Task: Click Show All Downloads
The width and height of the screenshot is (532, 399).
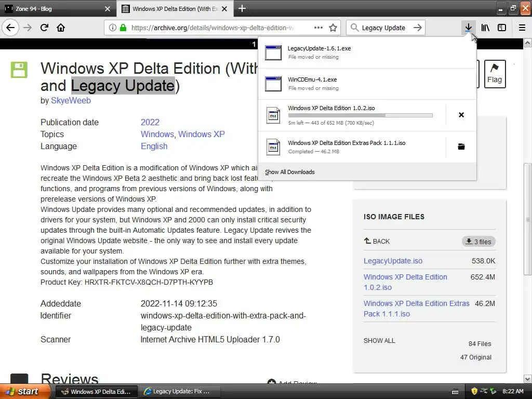Action: [290, 172]
